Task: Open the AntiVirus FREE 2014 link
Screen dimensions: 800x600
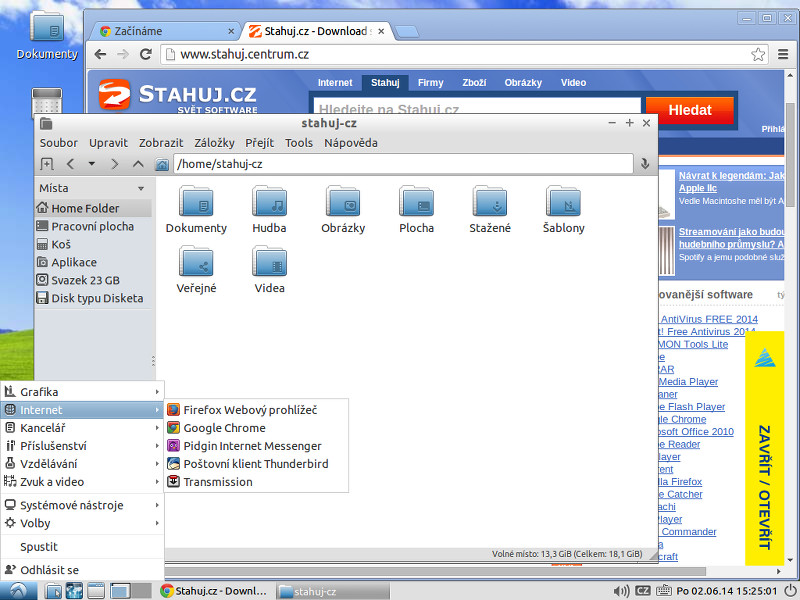Action: (709, 319)
